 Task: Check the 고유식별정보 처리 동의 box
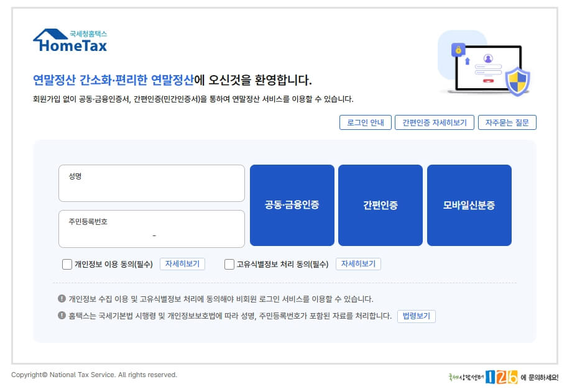click(229, 264)
